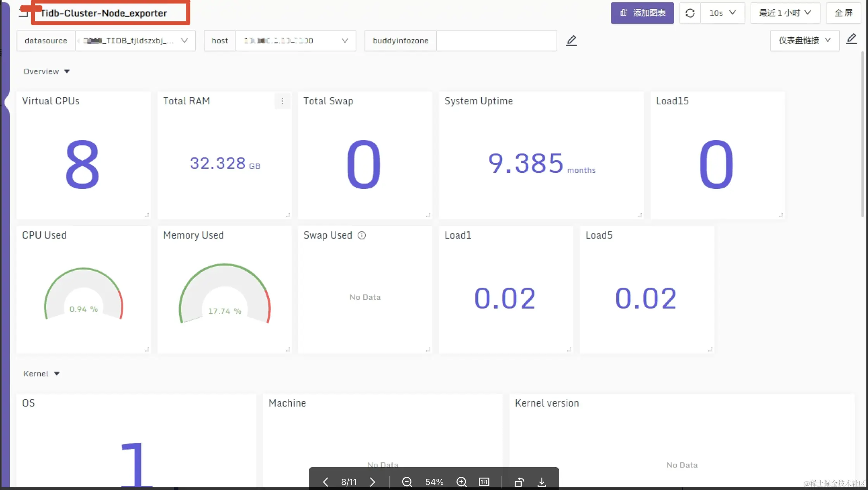Download the image with the download icon
Screen dimensions: 868x490
(x=542, y=482)
